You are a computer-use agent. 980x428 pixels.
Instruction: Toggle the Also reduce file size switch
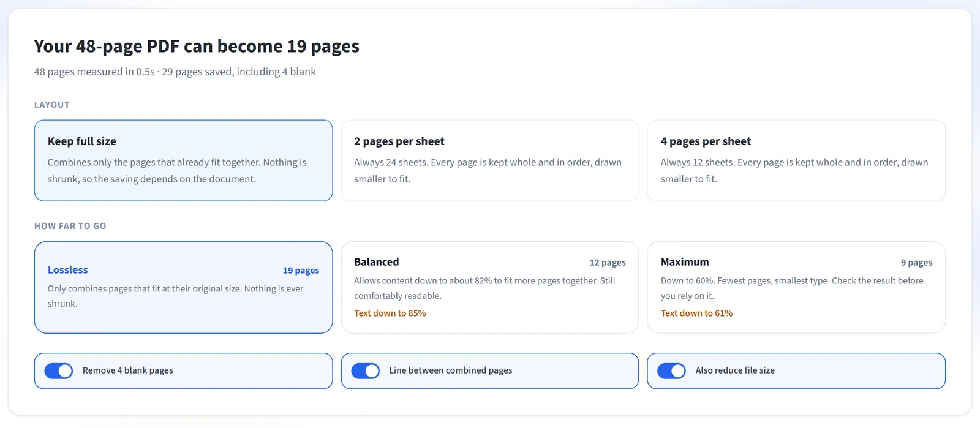(671, 370)
